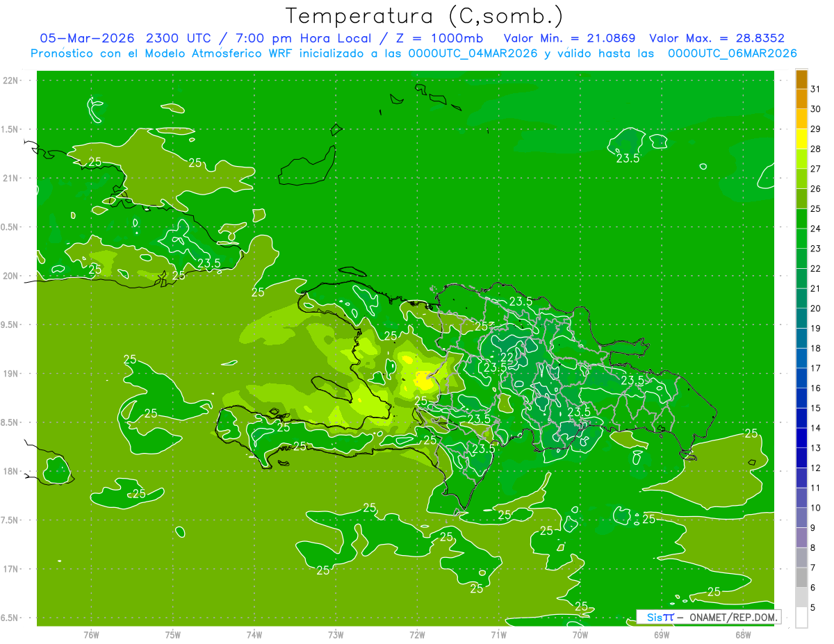The height and width of the screenshot is (644, 834).
Task: Click the '8.5N' latitude axis label
Action: click(10, 422)
